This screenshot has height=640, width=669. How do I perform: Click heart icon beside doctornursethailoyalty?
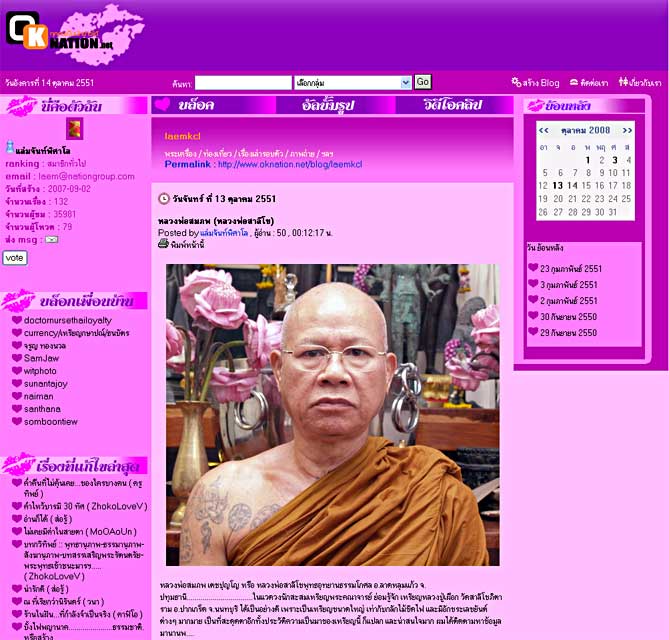[17, 320]
